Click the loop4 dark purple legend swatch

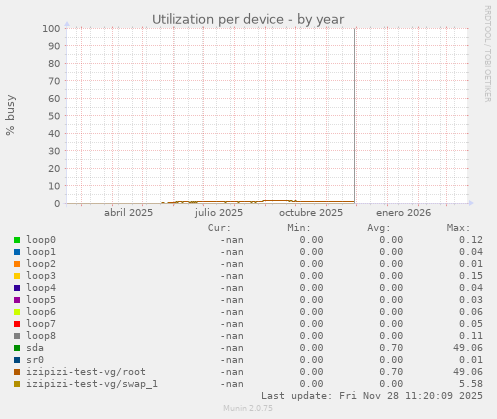[x=17, y=288]
